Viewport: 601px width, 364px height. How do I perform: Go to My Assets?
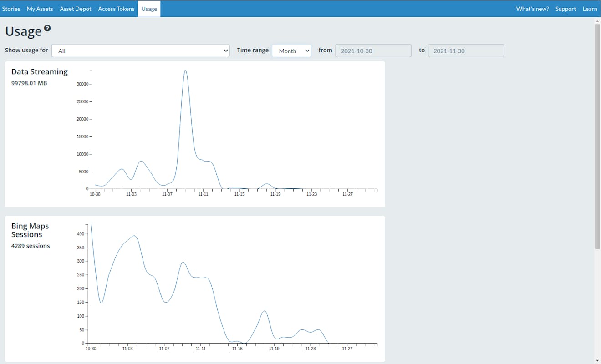point(40,9)
